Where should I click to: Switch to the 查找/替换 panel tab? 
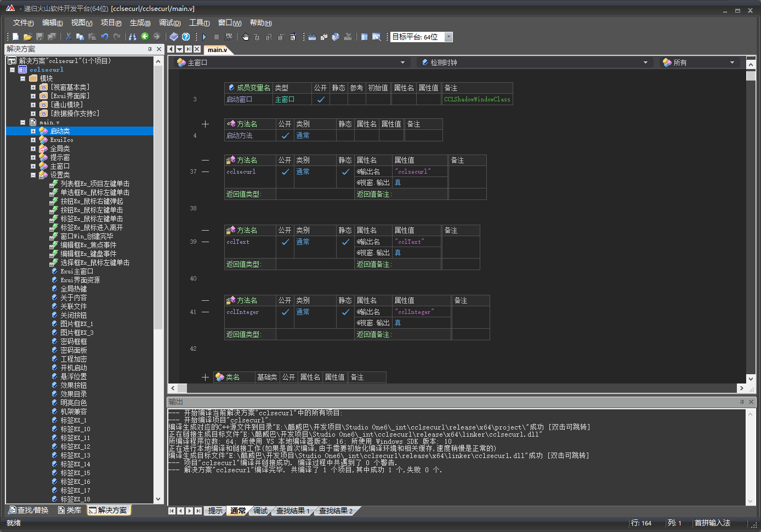click(x=29, y=510)
